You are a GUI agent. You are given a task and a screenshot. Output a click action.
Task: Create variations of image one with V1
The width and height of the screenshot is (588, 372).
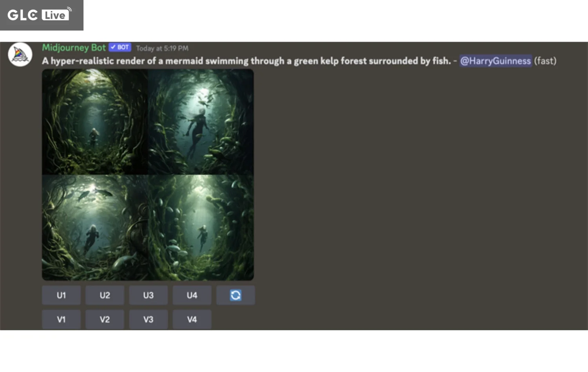pyautogui.click(x=61, y=320)
